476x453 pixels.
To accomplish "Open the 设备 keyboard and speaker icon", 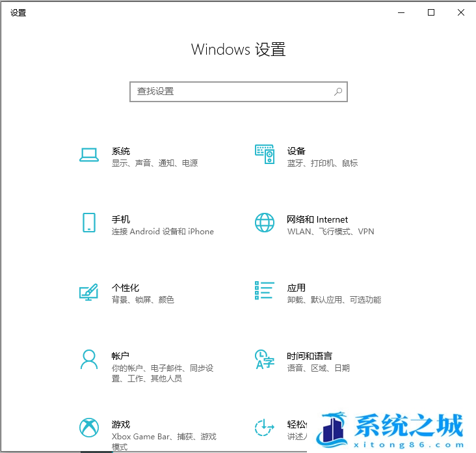I will (x=265, y=154).
